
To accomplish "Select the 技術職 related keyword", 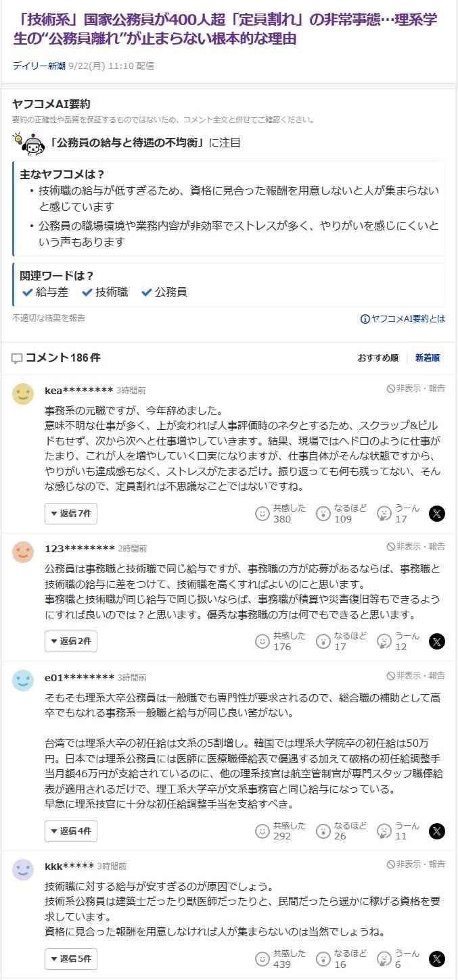I will click(x=106, y=292).
